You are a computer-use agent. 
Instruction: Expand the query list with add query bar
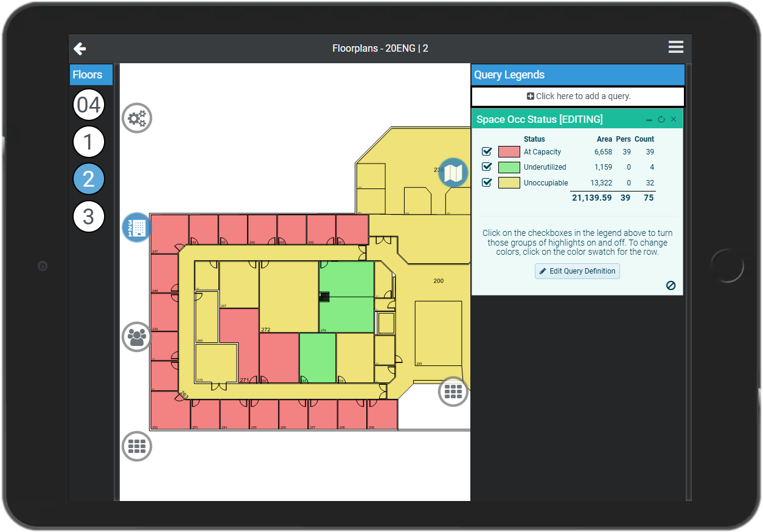tap(577, 96)
